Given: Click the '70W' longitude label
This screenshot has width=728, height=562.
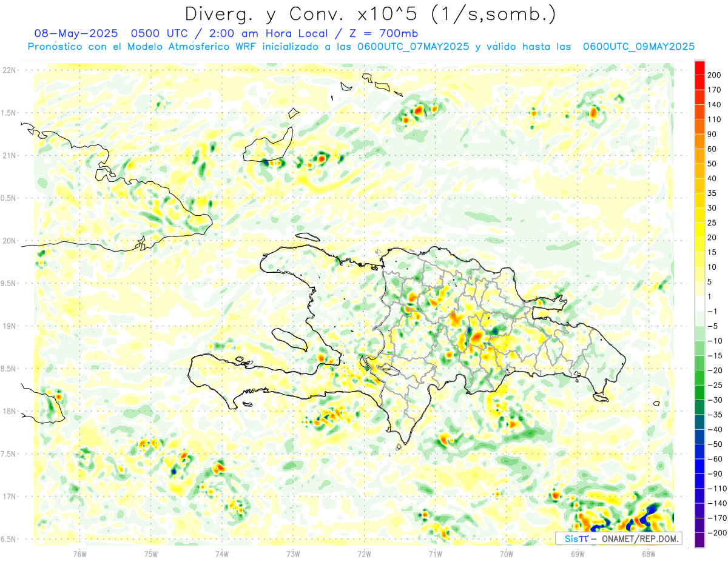Looking at the screenshot, I should point(507,554).
